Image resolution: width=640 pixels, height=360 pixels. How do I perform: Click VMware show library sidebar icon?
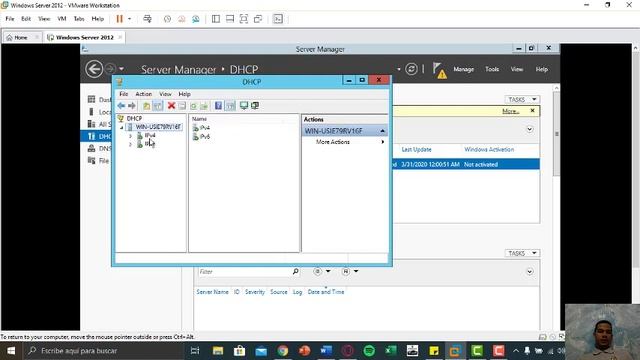(216, 19)
